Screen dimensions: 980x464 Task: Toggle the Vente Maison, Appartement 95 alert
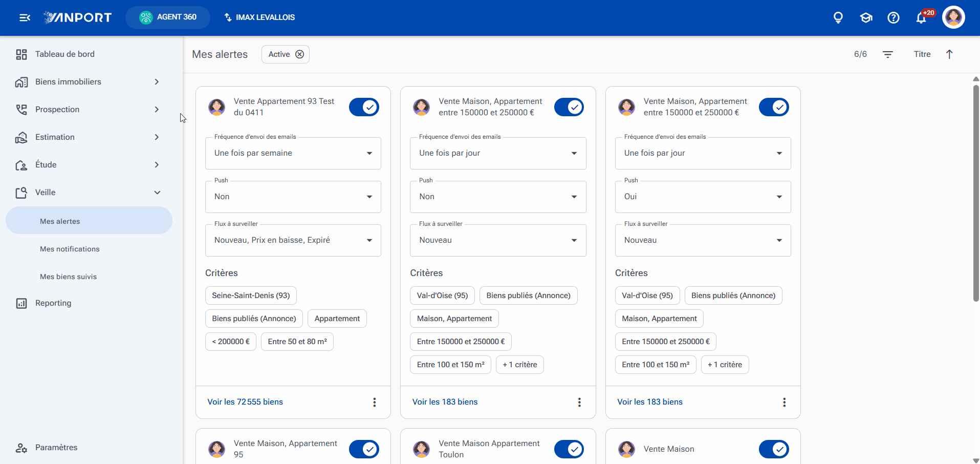(364, 449)
